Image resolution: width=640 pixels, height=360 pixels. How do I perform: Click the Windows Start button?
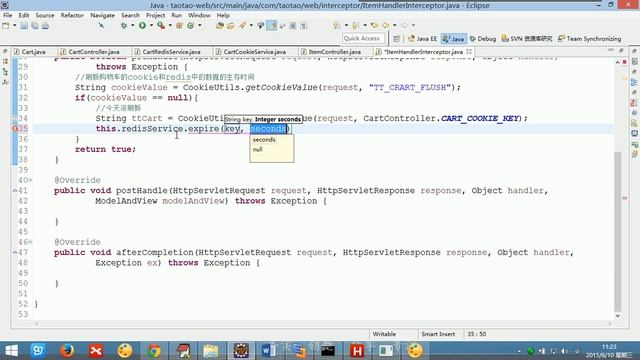11,351
